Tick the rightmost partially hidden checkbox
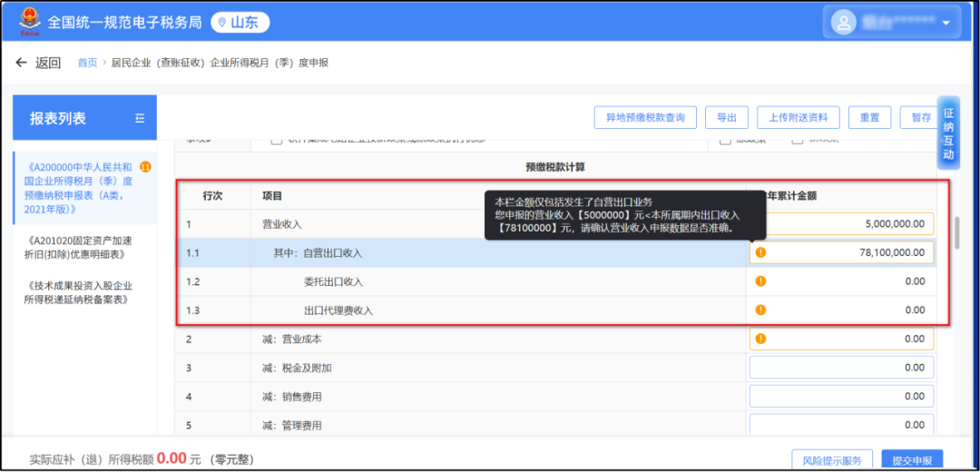Screen dimensions: 980x472 (798, 141)
